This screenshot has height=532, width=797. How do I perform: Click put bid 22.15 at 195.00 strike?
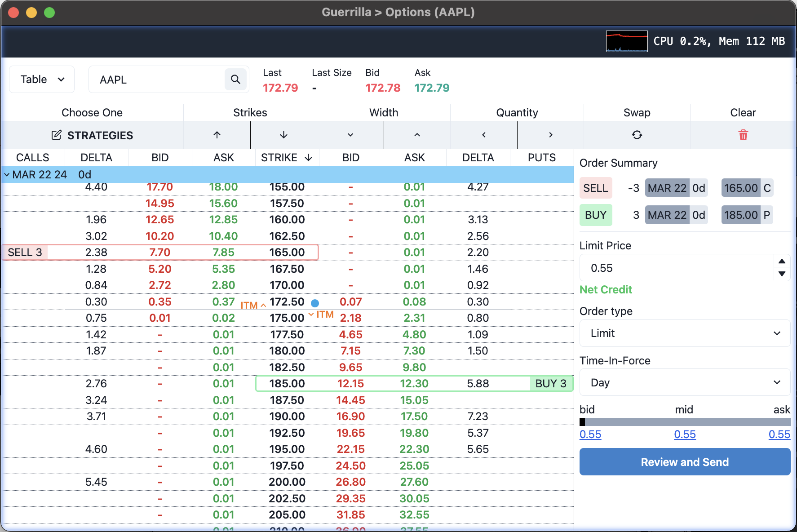tap(351, 449)
